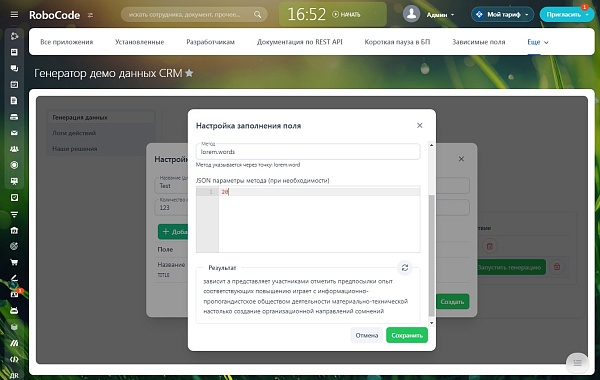Viewport: 600px width, 380px height.
Task: Expand the Еще tab menu
Action: click(x=538, y=42)
